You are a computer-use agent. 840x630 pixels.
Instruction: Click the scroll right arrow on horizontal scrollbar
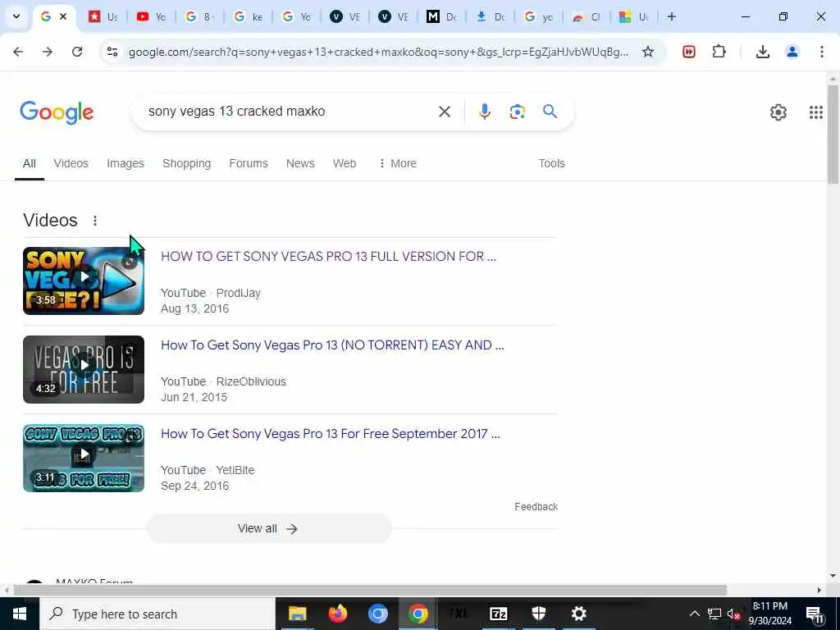coord(819,590)
